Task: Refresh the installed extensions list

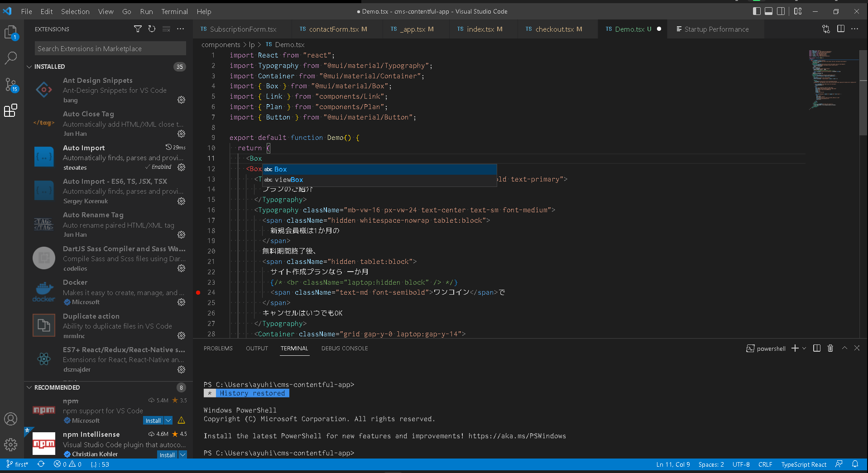Action: click(152, 29)
